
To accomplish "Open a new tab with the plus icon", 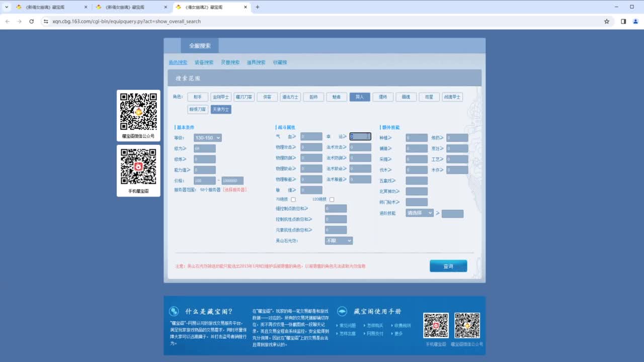I will click(258, 7).
